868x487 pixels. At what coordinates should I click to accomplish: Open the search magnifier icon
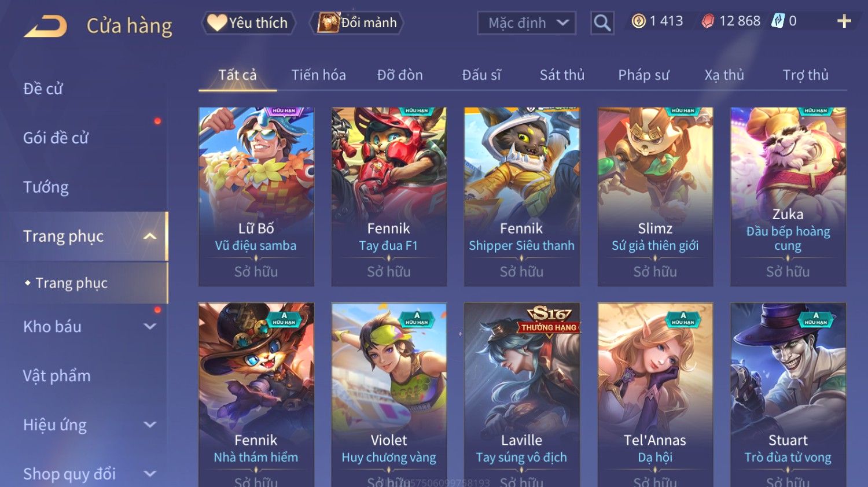click(602, 23)
